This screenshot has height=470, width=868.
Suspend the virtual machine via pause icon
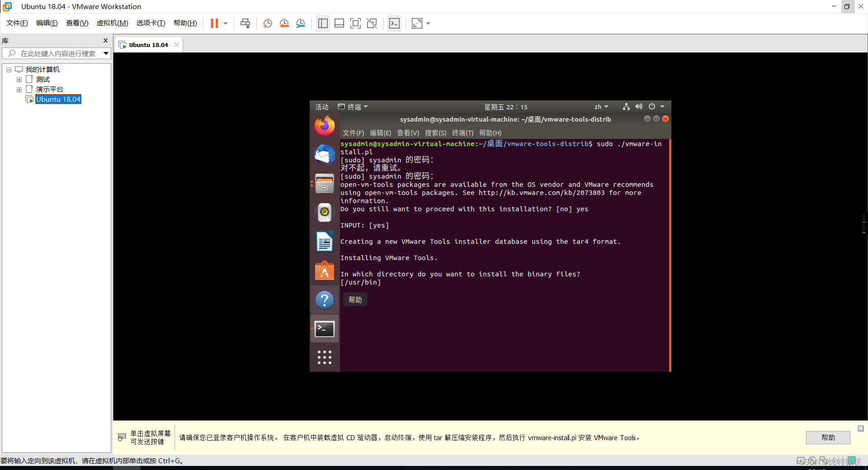pos(213,23)
